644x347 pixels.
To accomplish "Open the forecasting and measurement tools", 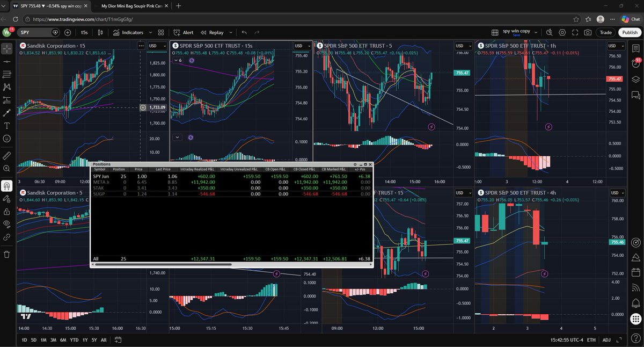I will coord(7,100).
